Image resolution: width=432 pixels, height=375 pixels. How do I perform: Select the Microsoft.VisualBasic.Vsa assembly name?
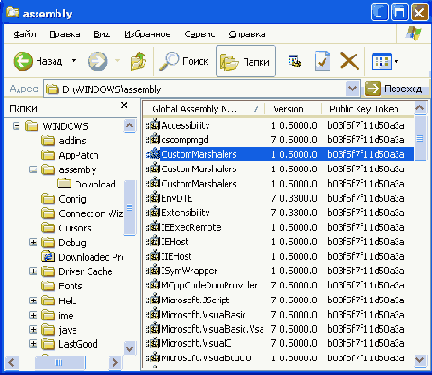pyautogui.click(x=212, y=329)
